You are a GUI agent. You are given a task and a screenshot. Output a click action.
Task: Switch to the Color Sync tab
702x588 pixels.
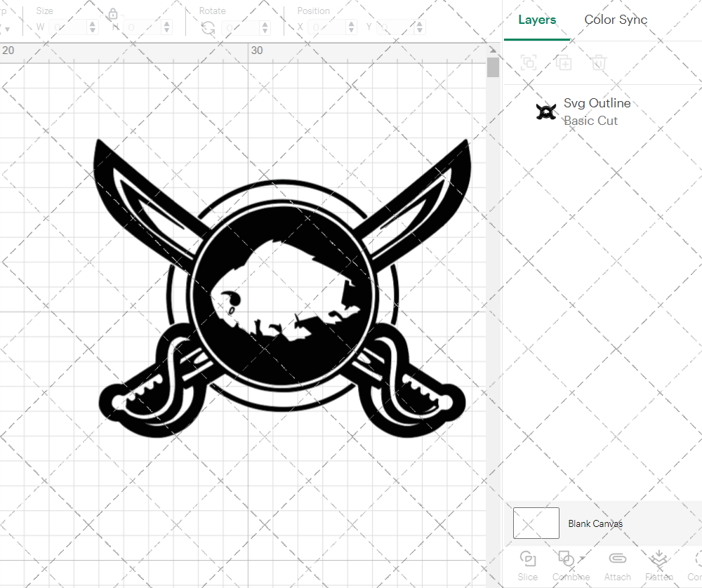(616, 20)
